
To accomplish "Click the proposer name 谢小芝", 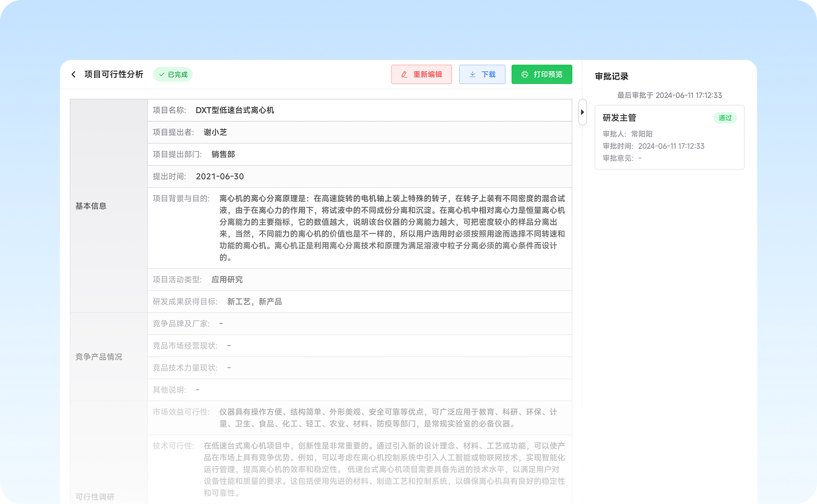I will (215, 132).
